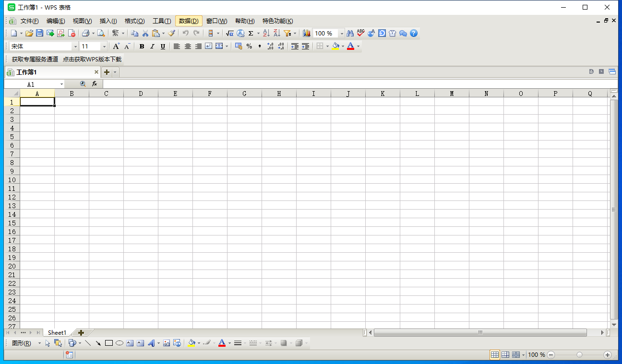Draw an arrow line
This screenshot has height=364, width=622.
tap(98, 343)
